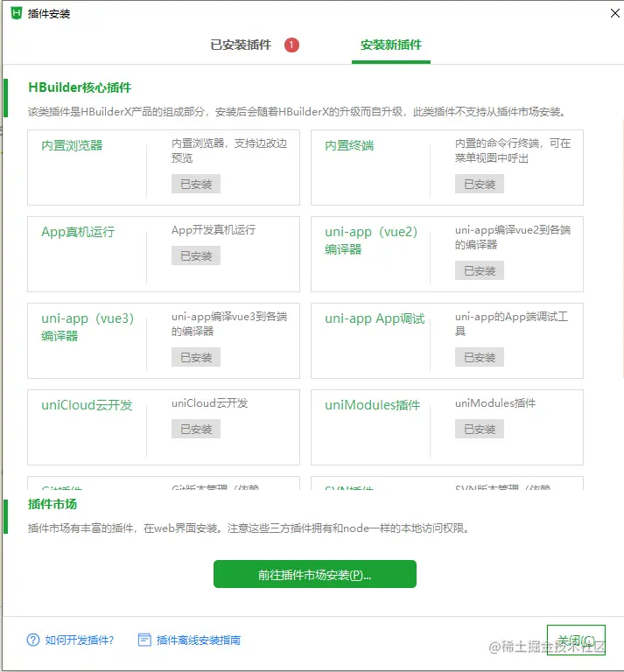Click 已安装 button for uniModules插件

click(x=480, y=429)
